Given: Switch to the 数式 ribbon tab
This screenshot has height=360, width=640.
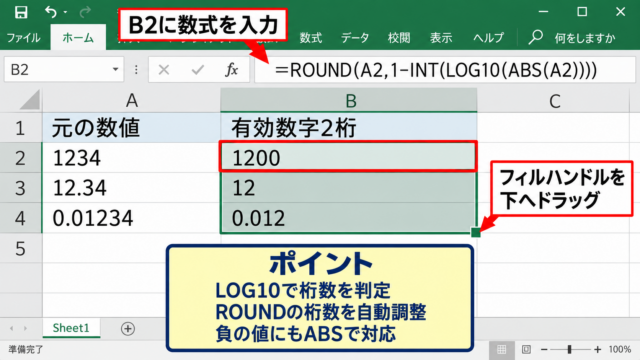Looking at the screenshot, I should coord(311,38).
